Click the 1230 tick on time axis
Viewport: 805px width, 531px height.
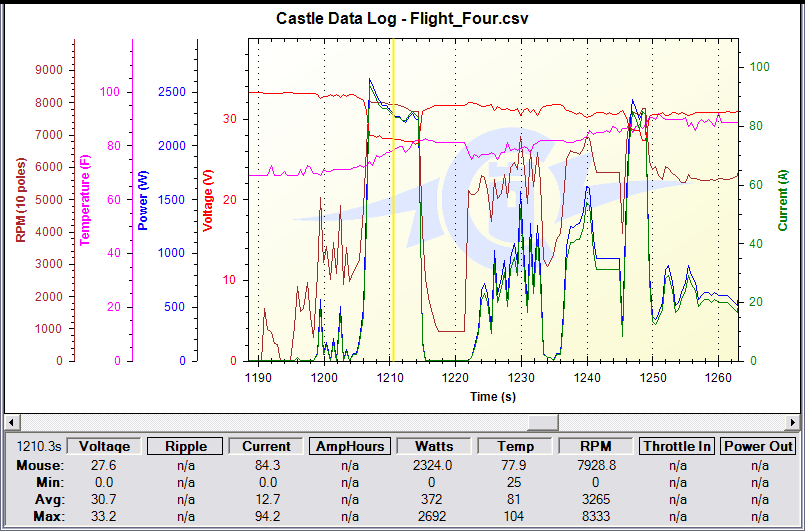pyautogui.click(x=521, y=377)
